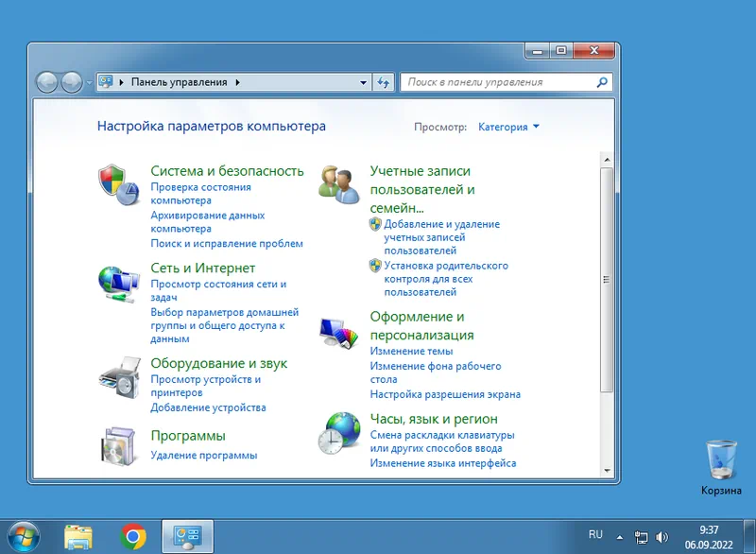
Task: Open the Настройка разрешения экрана link
Action: pyautogui.click(x=445, y=394)
